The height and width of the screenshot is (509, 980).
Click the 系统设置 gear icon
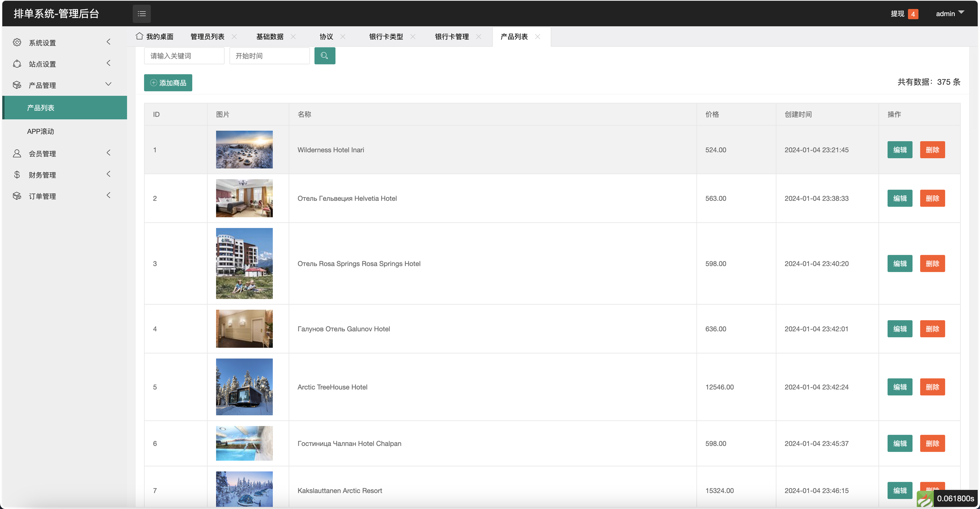pos(17,42)
